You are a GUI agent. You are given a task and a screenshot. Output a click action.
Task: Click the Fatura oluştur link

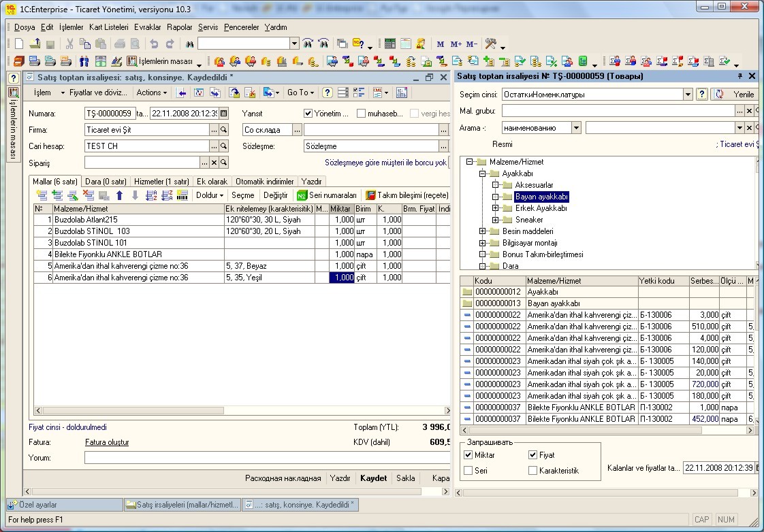click(x=107, y=442)
